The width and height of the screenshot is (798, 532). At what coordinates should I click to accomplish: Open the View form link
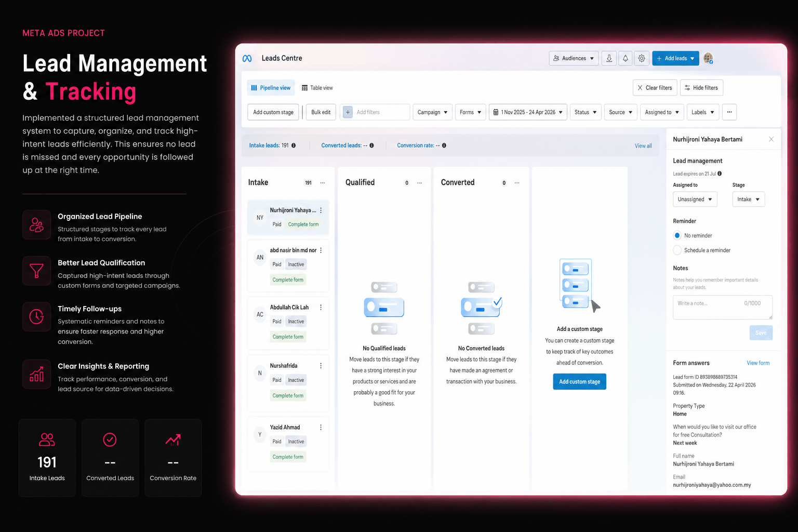(x=758, y=363)
